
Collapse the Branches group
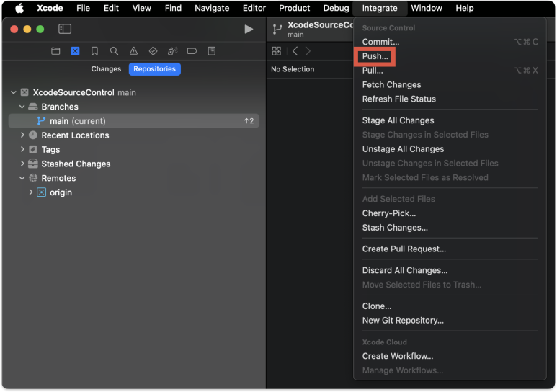tap(22, 107)
